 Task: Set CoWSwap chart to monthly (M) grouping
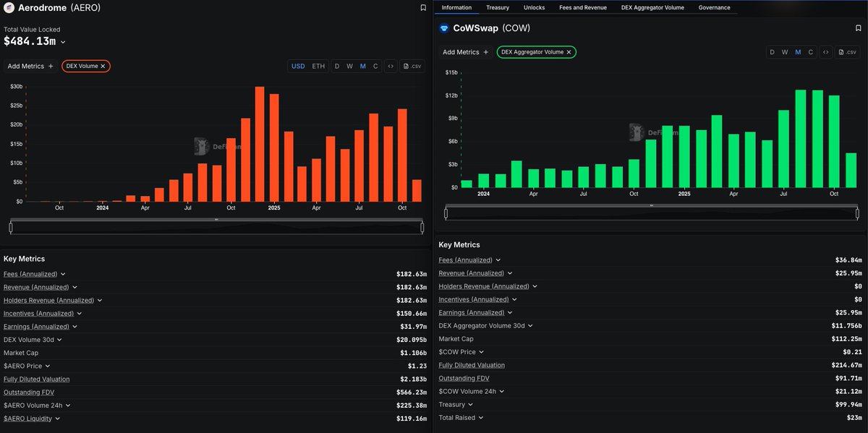coord(798,52)
